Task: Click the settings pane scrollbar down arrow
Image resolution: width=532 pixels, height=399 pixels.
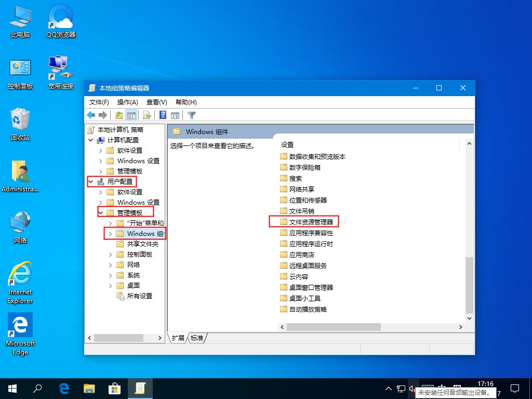Action: [469, 318]
